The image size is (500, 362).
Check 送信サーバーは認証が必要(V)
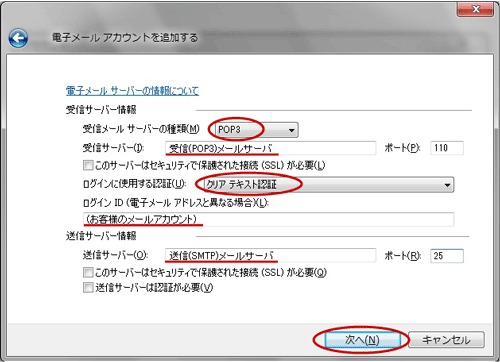[x=88, y=288]
